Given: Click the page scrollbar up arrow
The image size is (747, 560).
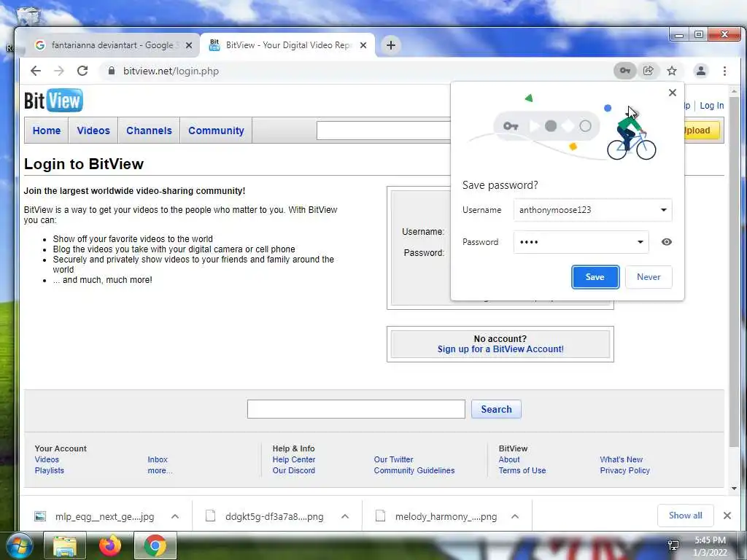Looking at the screenshot, I should [x=734, y=90].
